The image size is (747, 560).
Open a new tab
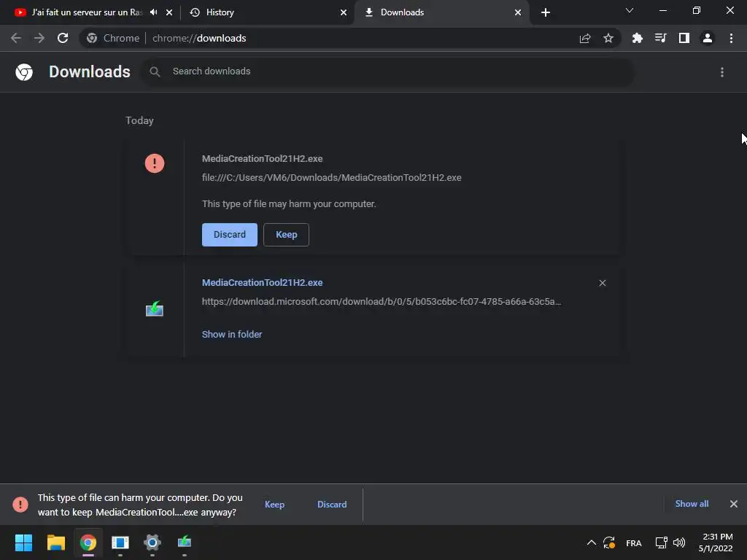click(546, 12)
